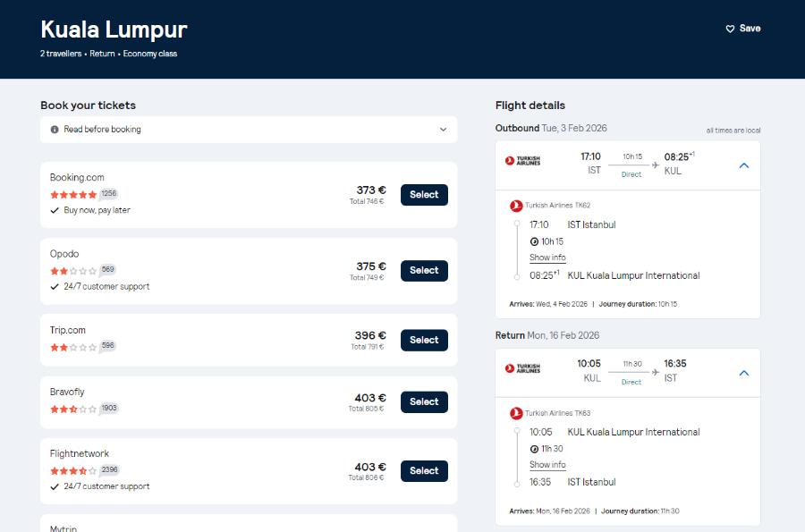Select the Booking.com offer at 373 €
Screen dimensions: 805x532
click(x=424, y=195)
